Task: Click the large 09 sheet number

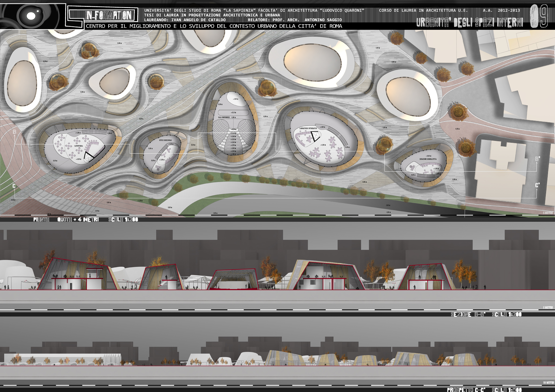Action: coord(538,17)
